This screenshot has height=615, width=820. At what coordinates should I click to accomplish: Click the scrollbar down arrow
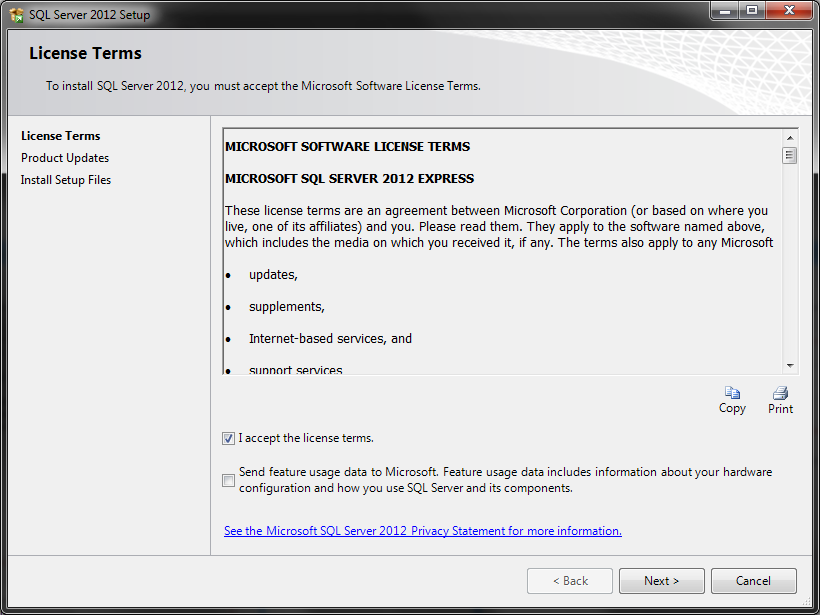(789, 366)
